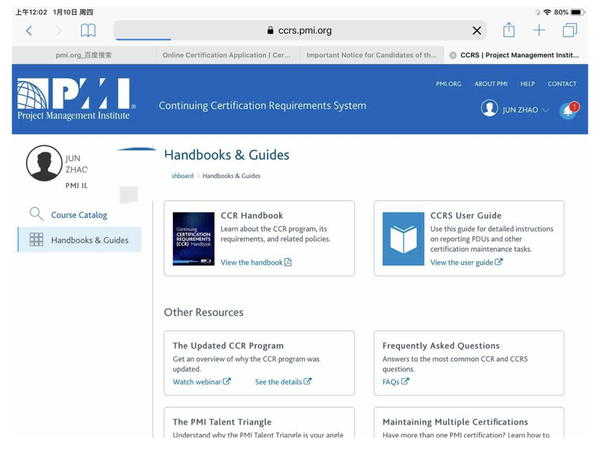Open CONTACT header link
The width and height of the screenshot is (600, 450).
tap(562, 84)
